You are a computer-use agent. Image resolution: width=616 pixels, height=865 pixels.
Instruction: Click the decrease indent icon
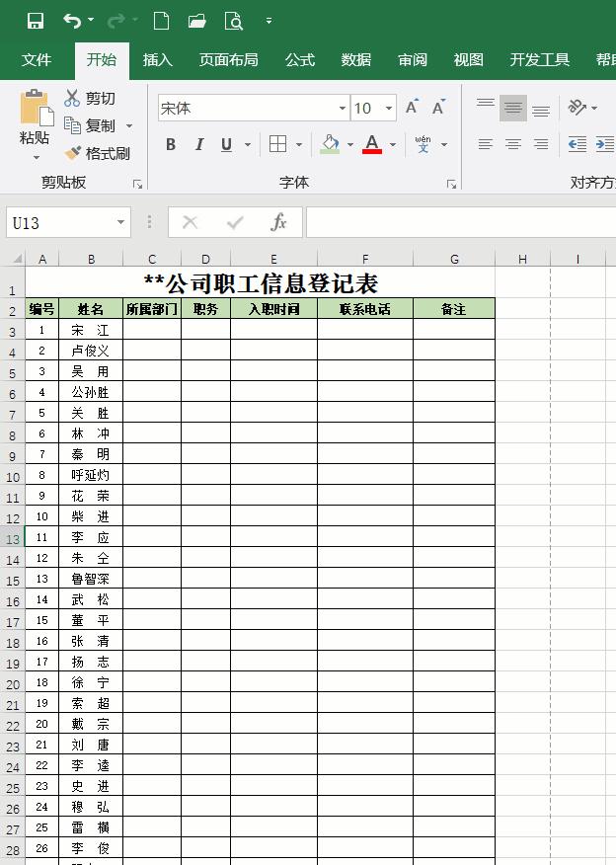tap(577, 144)
